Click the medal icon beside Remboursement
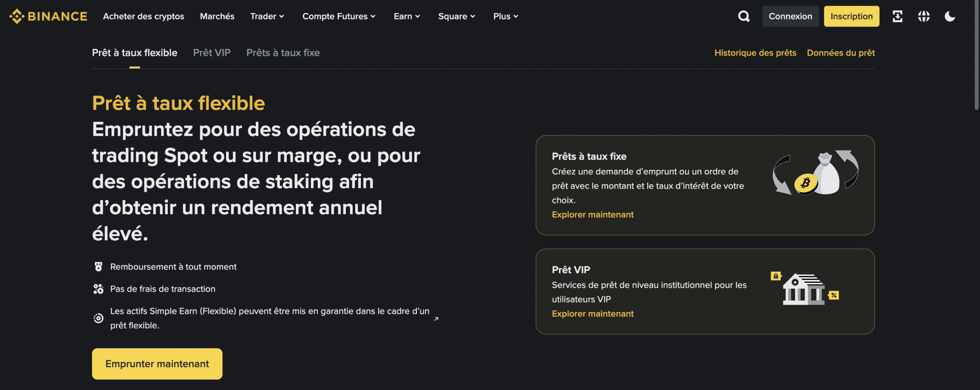 pyautogui.click(x=98, y=267)
